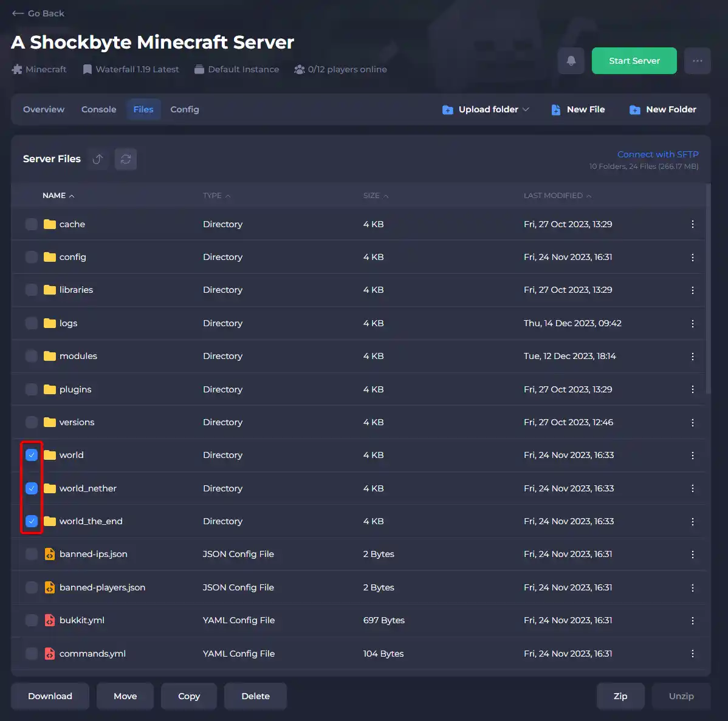Click the file list vertical scrollbar
This screenshot has height=721, width=728.
[x=708, y=289]
